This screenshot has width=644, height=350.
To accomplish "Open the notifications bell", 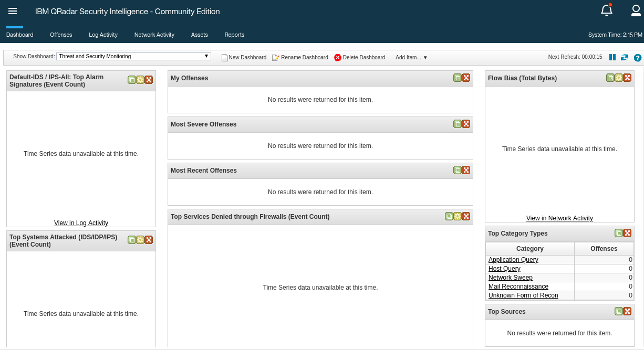I will click(x=607, y=10).
